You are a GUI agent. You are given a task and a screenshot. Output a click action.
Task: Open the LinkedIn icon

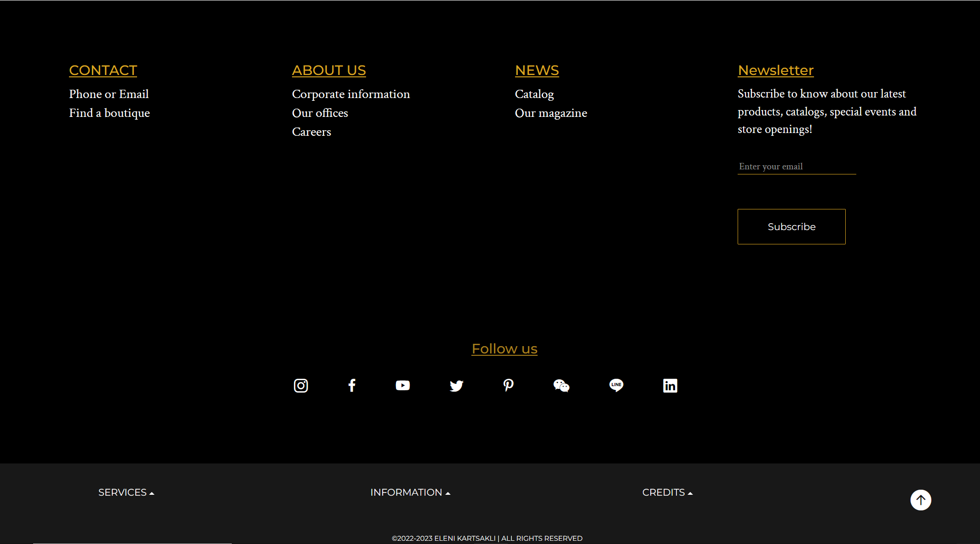pyautogui.click(x=670, y=385)
